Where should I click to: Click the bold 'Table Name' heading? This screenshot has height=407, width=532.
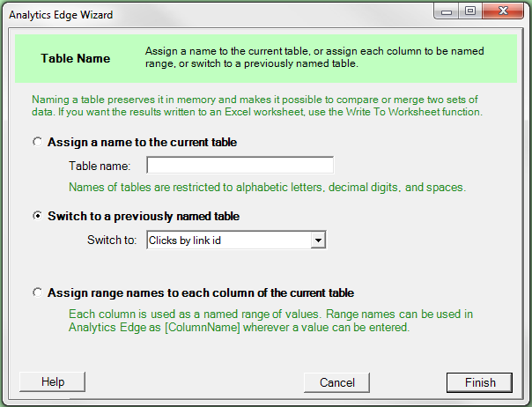pos(76,59)
